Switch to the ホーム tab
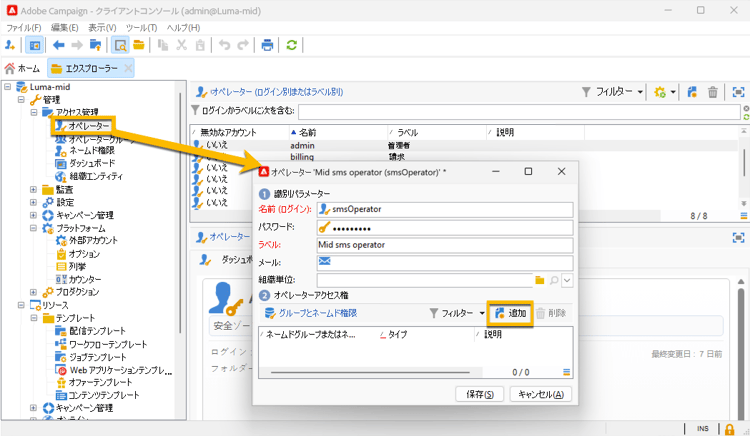 [x=22, y=68]
